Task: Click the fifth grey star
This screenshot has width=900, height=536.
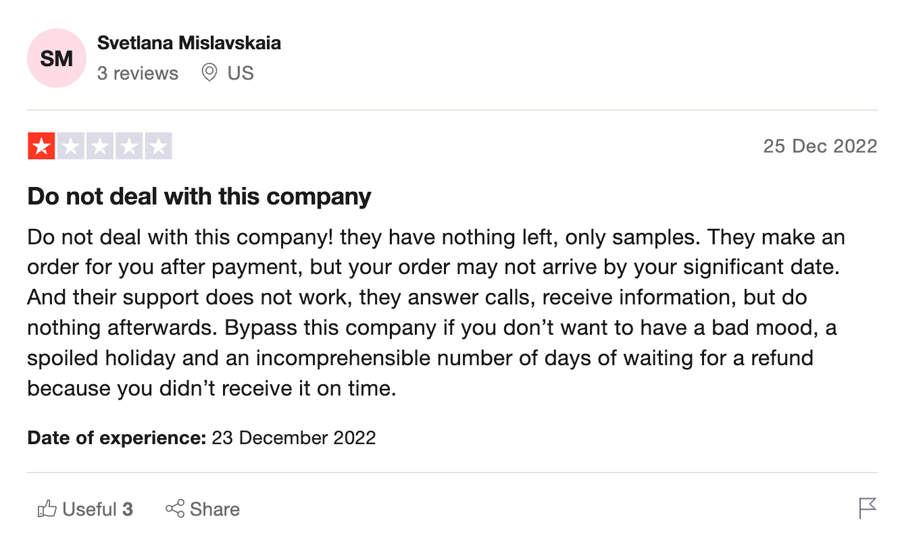Action: pos(158,146)
